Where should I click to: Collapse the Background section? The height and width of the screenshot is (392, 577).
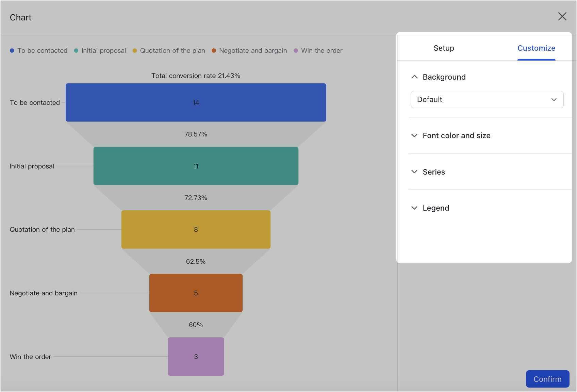(414, 77)
